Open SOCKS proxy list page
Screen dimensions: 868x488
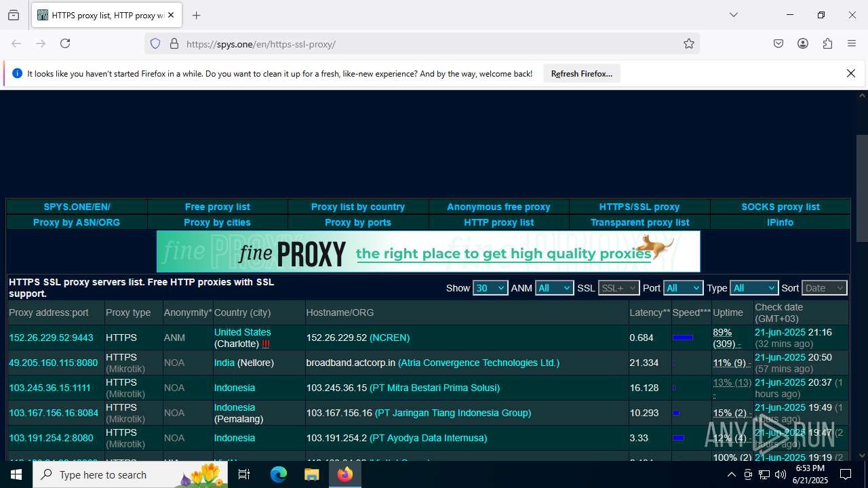(x=781, y=207)
